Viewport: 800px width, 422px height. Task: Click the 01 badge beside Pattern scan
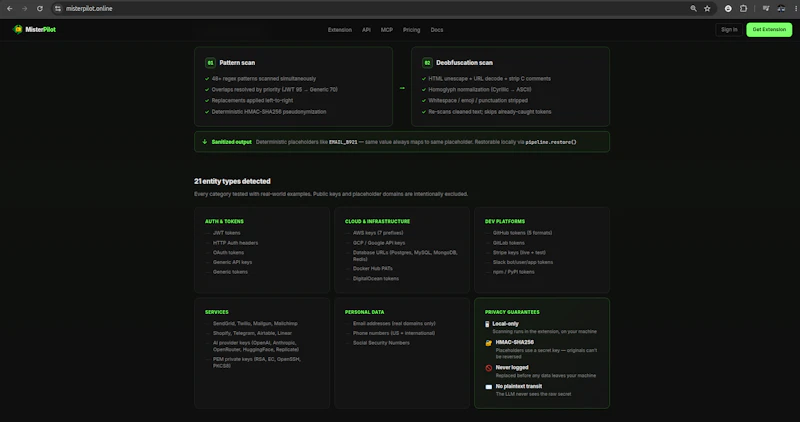pos(210,63)
